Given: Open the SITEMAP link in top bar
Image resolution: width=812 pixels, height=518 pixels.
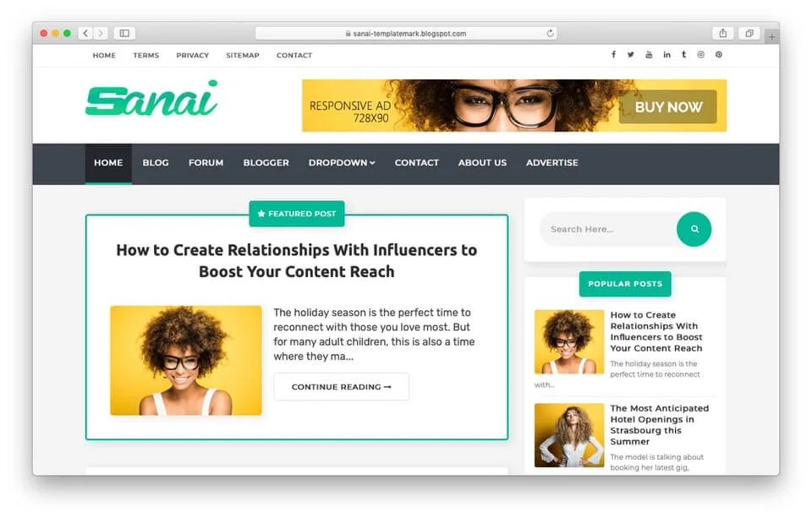Looking at the screenshot, I should [243, 56].
